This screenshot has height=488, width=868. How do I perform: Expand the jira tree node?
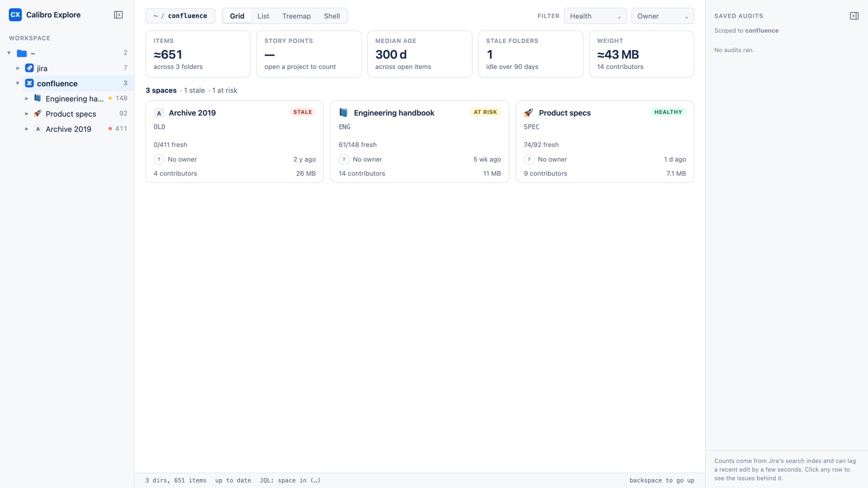tap(18, 68)
